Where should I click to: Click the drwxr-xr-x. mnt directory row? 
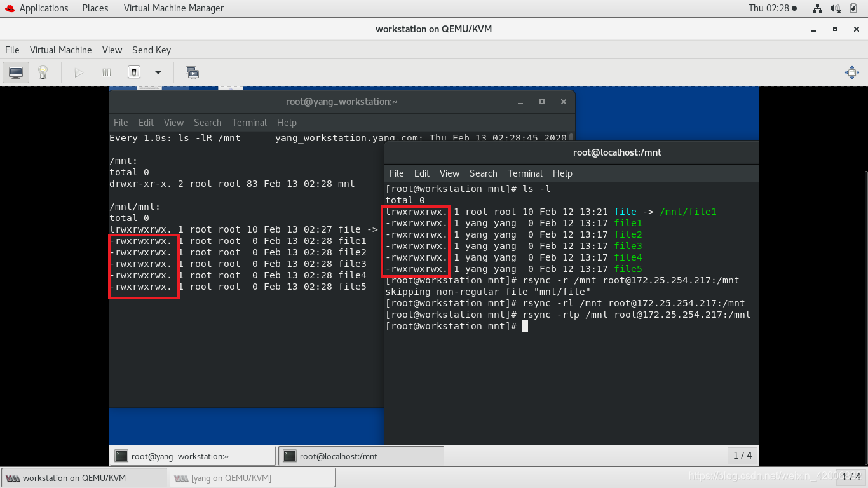click(232, 184)
